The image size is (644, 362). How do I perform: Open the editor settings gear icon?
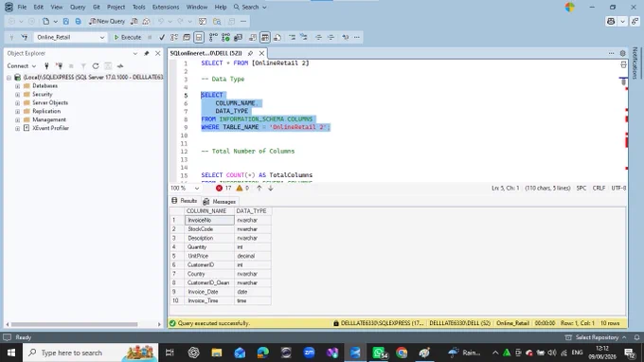622,53
